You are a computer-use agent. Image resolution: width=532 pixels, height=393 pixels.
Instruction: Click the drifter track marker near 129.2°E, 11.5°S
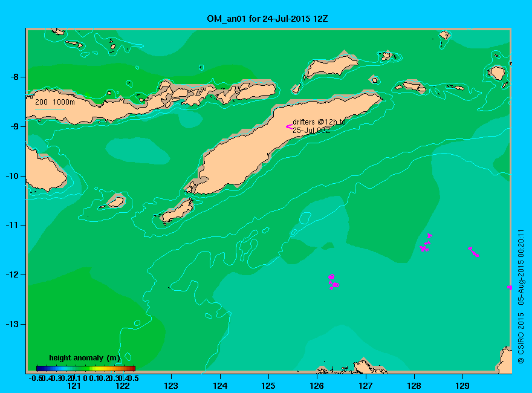pyautogui.click(x=473, y=252)
